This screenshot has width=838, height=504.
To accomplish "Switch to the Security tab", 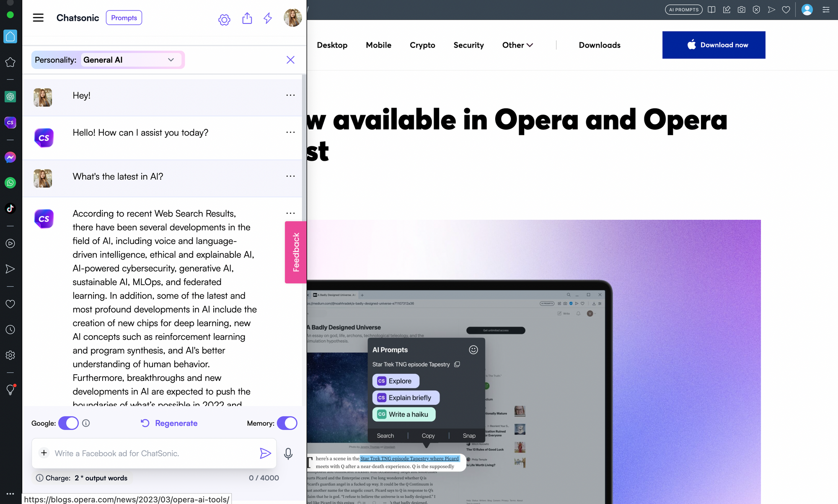I will (468, 45).
